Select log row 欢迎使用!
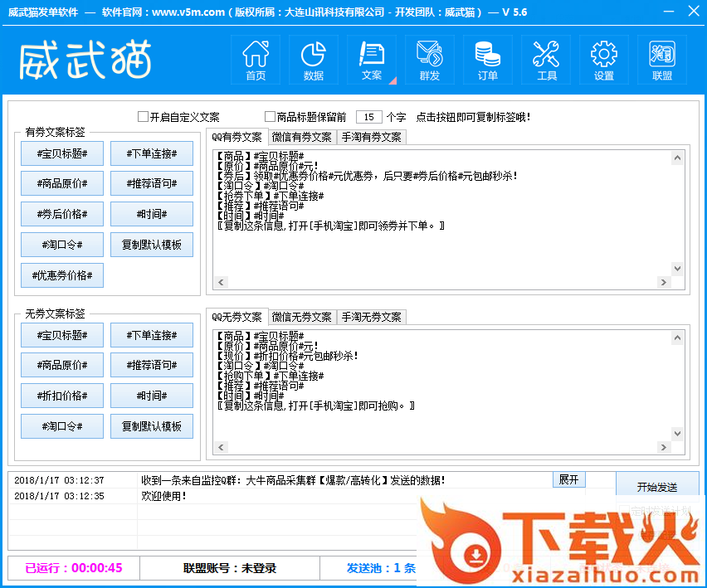This screenshot has width=707, height=588. click(163, 496)
